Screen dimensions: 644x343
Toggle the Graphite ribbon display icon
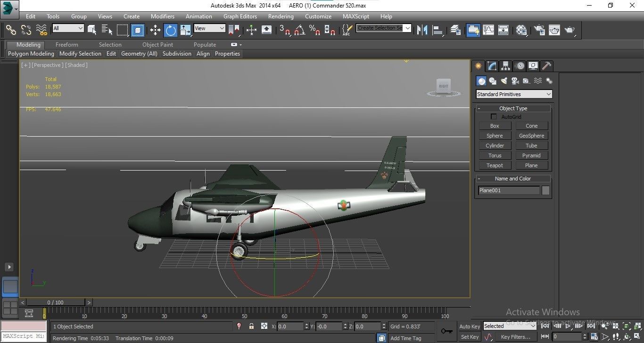pos(473,30)
